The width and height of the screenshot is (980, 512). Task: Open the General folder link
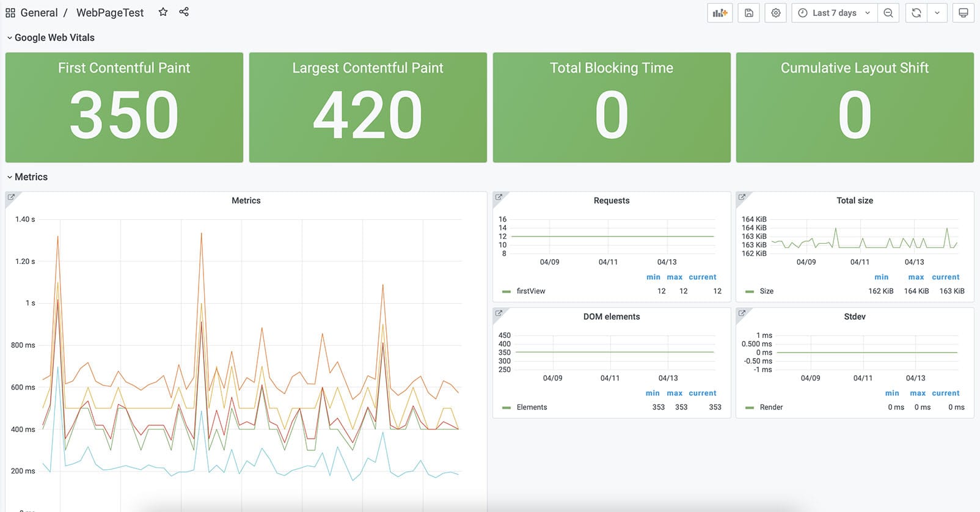point(39,13)
